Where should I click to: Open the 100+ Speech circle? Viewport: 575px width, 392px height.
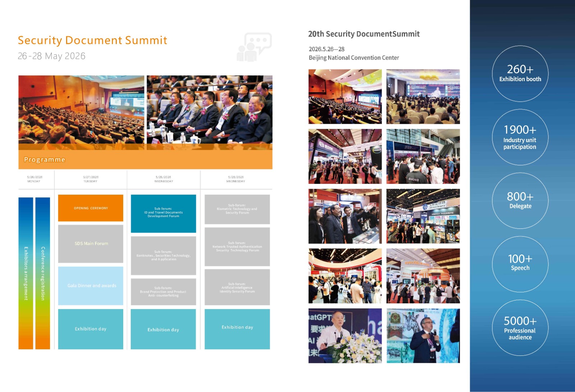[520, 264]
